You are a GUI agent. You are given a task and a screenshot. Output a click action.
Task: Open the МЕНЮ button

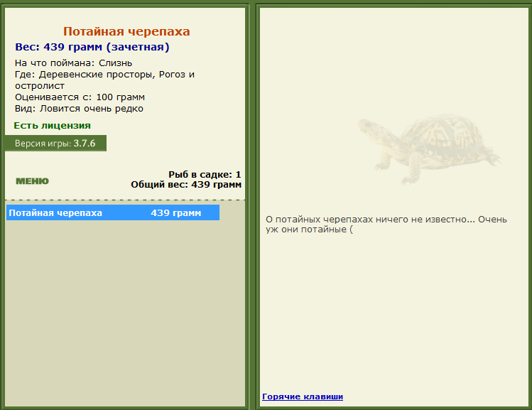(32, 181)
